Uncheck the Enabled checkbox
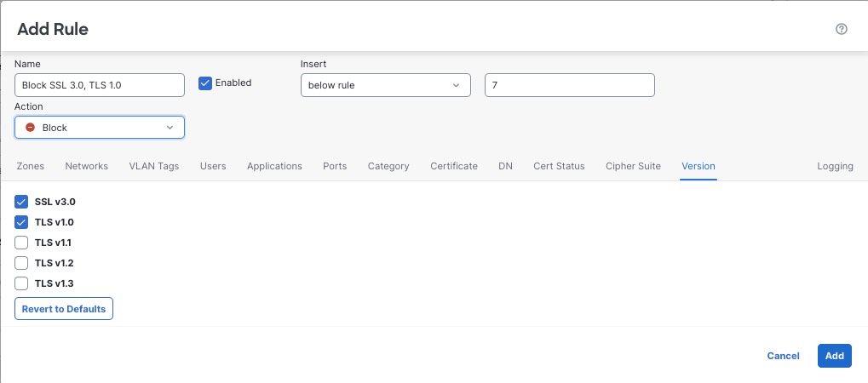Screen dimensions: 868x383 [x=205, y=83]
